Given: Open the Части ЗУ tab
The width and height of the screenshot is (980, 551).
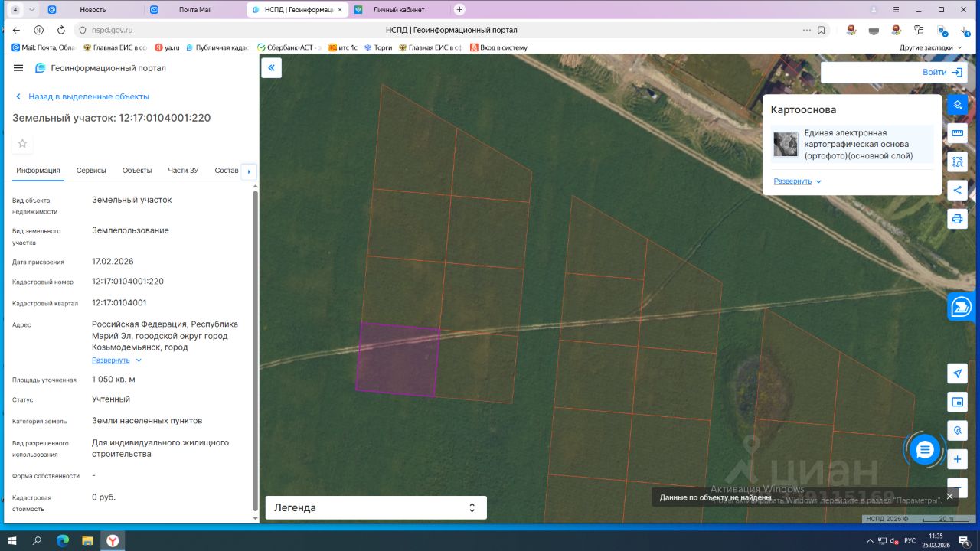Looking at the screenshot, I should 183,171.
